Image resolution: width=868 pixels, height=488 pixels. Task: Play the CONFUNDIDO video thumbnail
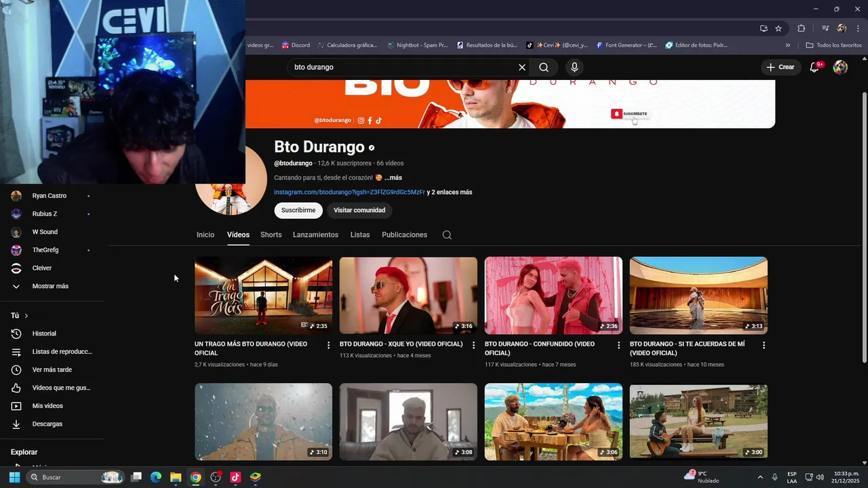(x=553, y=296)
